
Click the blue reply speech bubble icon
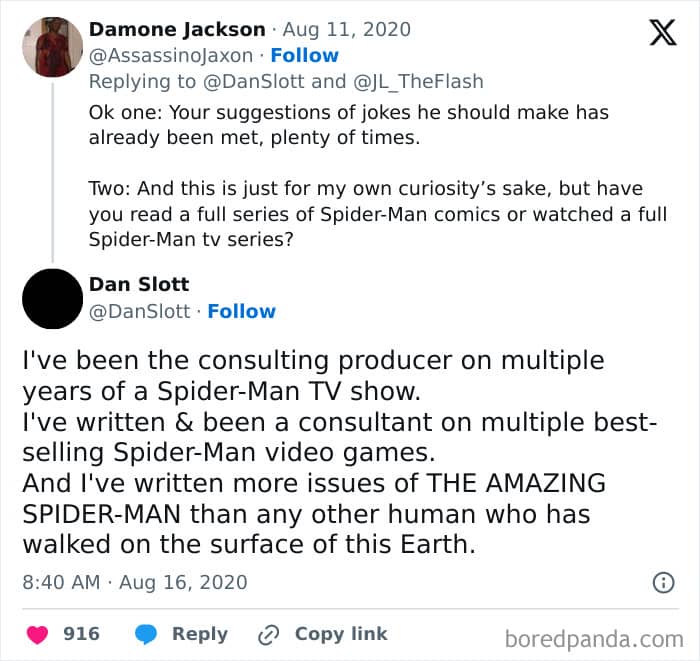tap(145, 634)
